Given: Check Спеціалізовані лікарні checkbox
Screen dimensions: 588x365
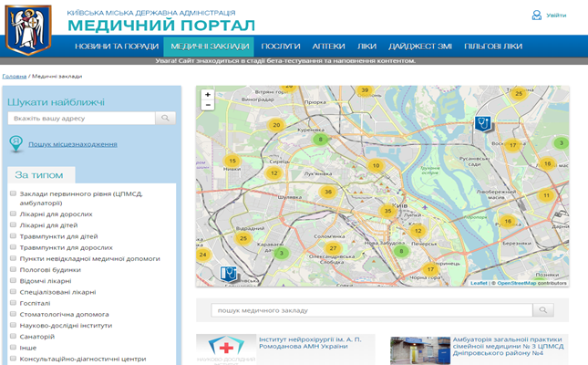Looking at the screenshot, I should click(x=13, y=291).
